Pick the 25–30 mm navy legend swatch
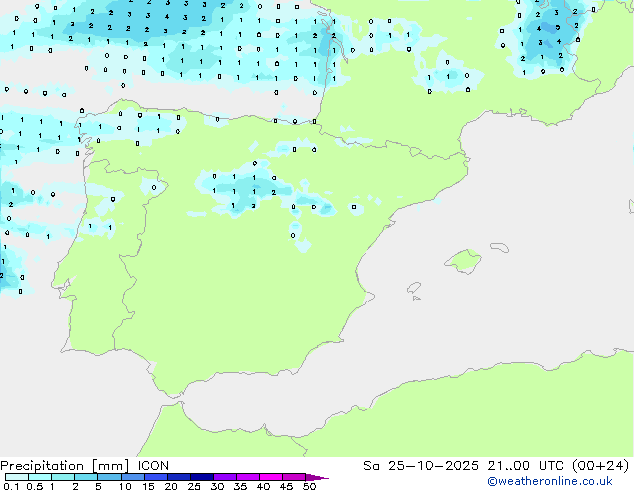This screenshot has width=634, height=490. coord(201,477)
